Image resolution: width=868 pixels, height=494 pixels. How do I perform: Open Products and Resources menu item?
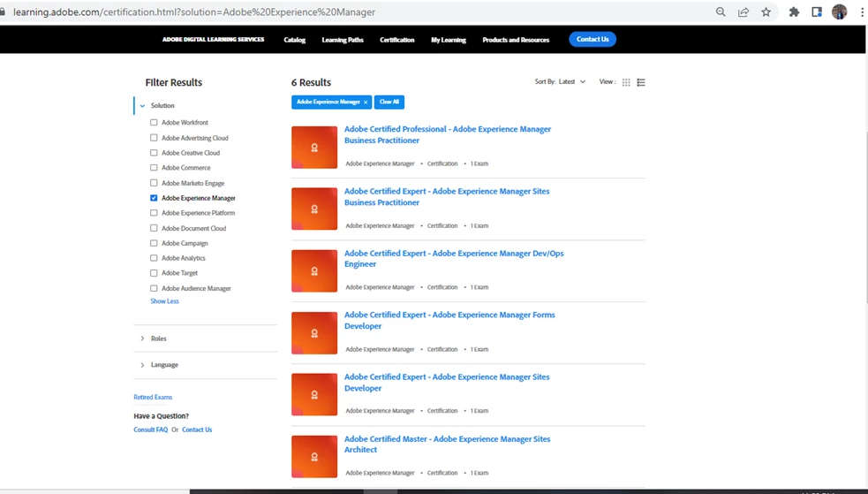(x=516, y=40)
